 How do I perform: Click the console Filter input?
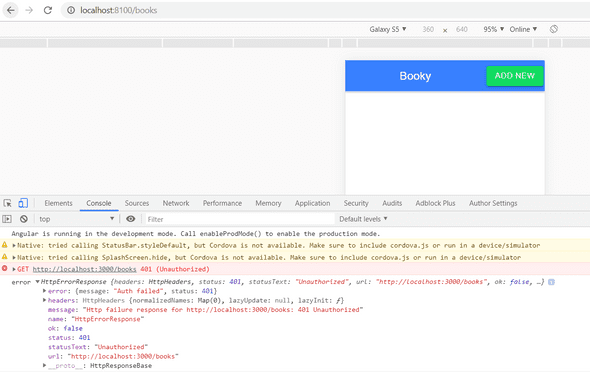click(240, 219)
